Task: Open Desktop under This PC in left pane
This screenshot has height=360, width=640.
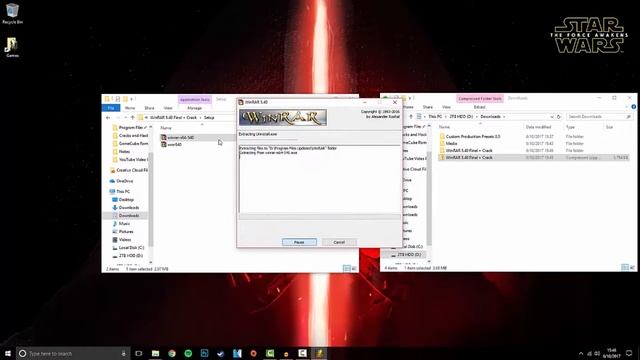Action: click(x=123, y=200)
